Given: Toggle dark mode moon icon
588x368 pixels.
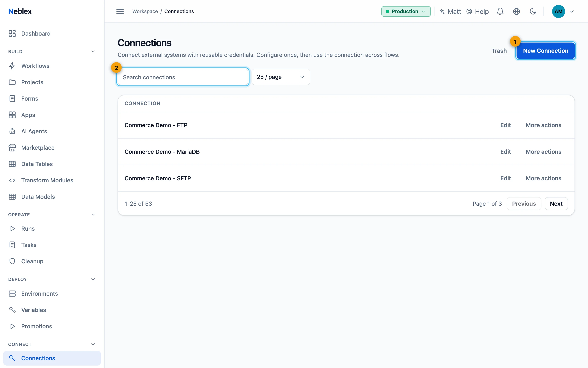Looking at the screenshot, I should [x=533, y=11].
